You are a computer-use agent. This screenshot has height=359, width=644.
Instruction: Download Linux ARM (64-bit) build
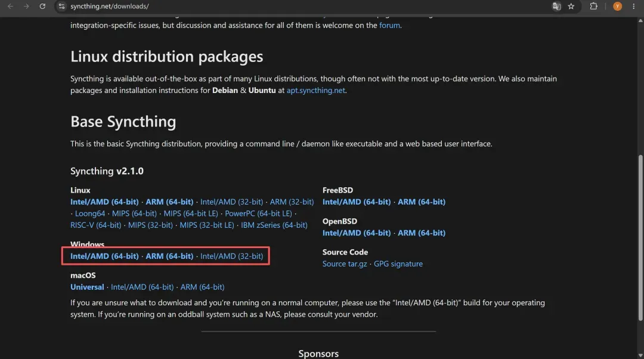169,202
